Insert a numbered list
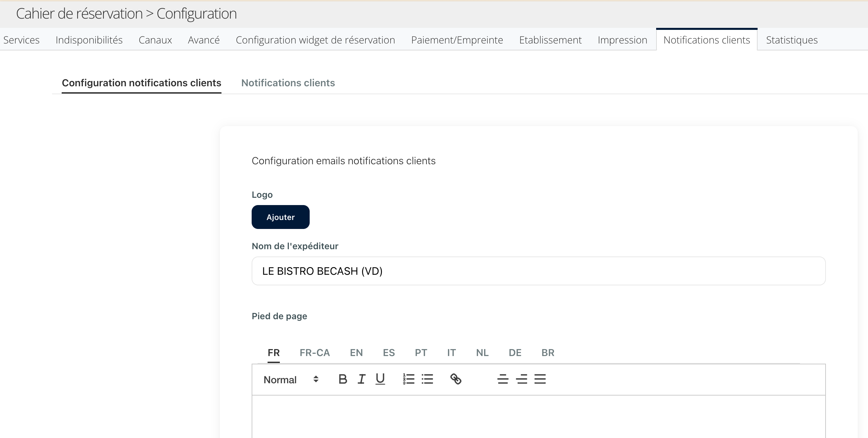The height and width of the screenshot is (438, 868). tap(408, 379)
